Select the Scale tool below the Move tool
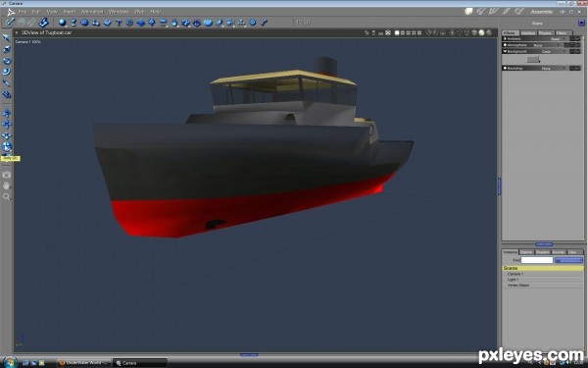This screenshot has width=588, height=368. tap(7, 50)
